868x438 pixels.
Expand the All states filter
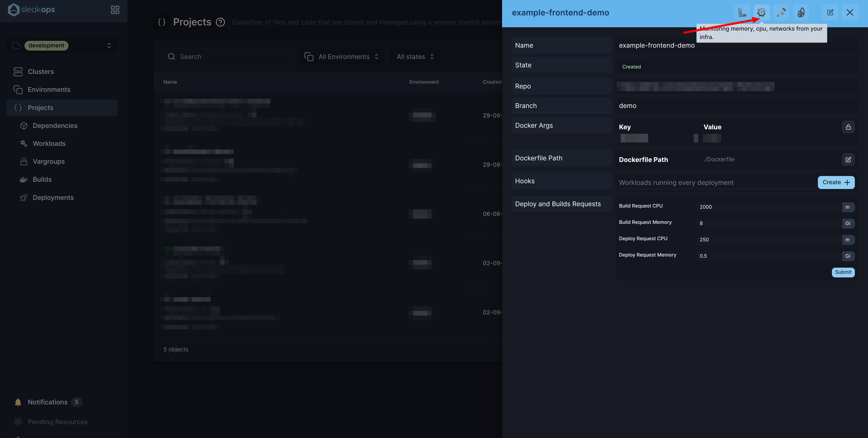pos(415,57)
